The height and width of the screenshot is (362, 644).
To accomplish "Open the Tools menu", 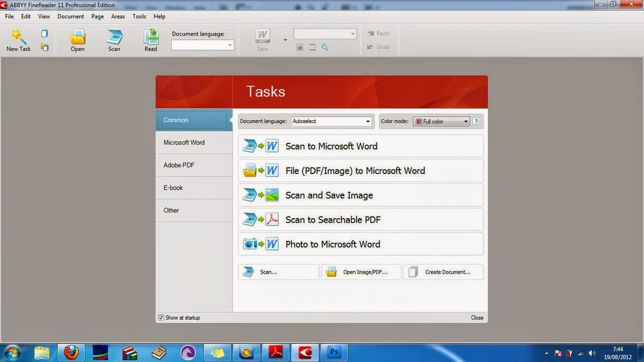I will 139,17.
